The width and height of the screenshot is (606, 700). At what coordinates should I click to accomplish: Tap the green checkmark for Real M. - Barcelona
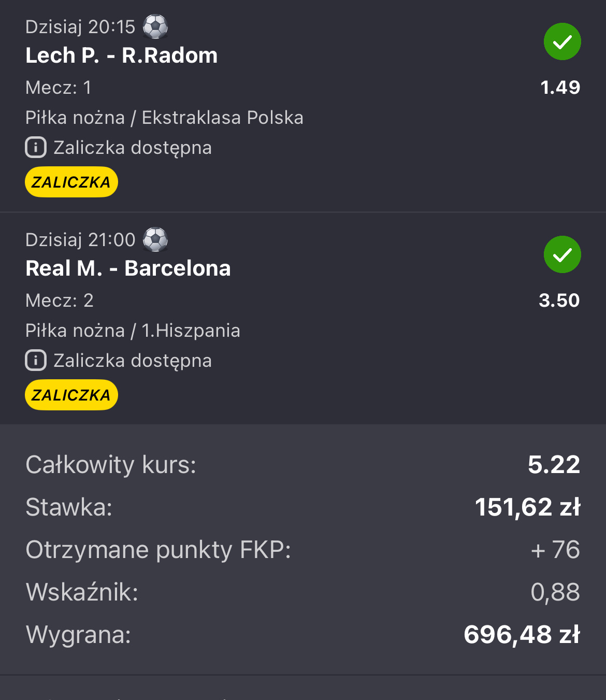point(562,254)
